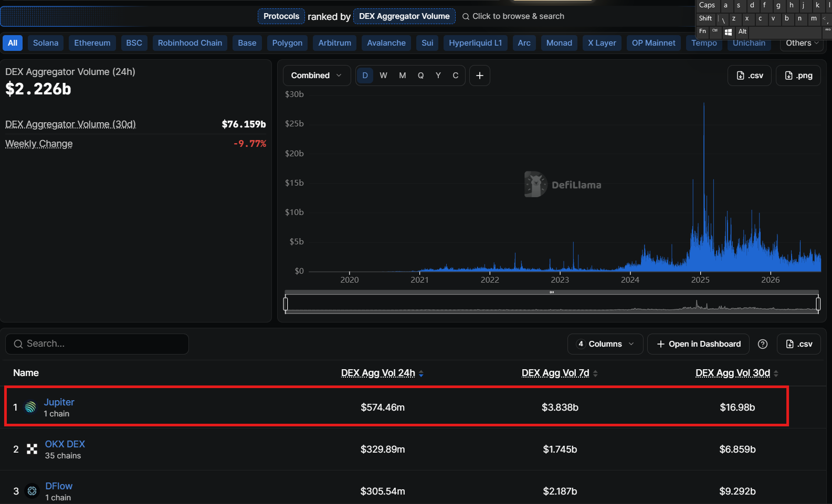
Task: Filter by Base chain
Action: point(247,43)
